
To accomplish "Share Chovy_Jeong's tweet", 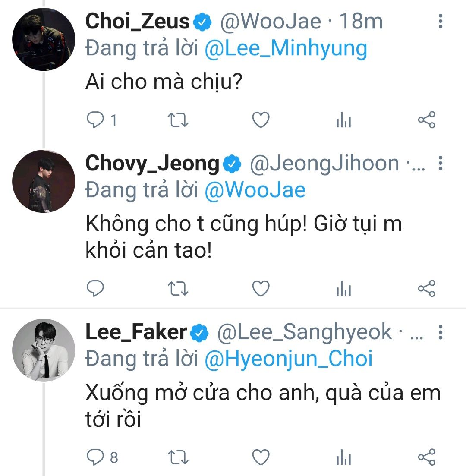I will (427, 288).
